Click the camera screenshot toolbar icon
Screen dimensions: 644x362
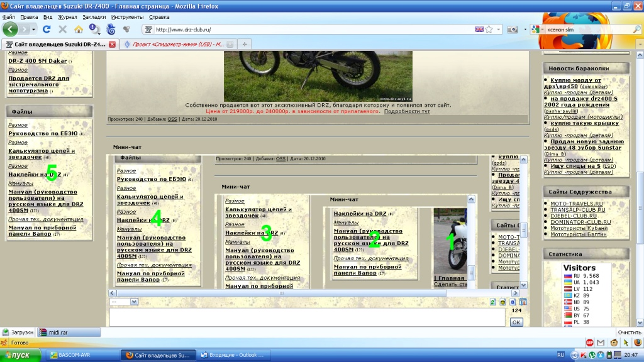[512, 30]
